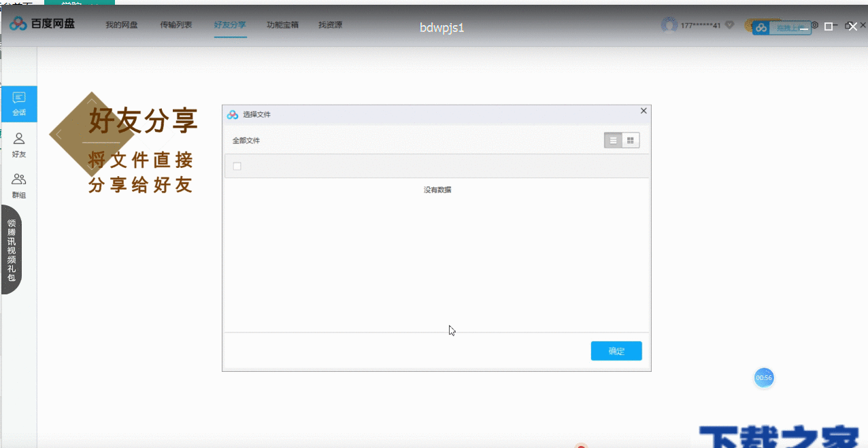Viewport: 868px width, 448px height.
Task: Toggle the select-all checkbox in file dialog
Action: 237,165
